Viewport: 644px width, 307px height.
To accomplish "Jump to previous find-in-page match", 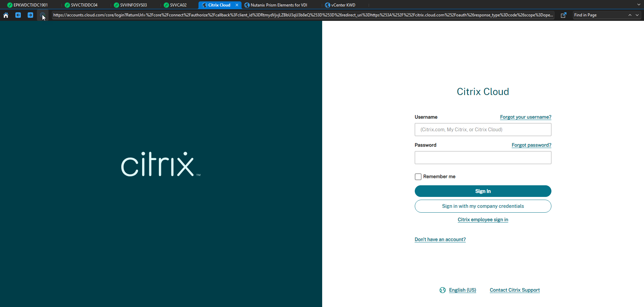I will pos(630,15).
